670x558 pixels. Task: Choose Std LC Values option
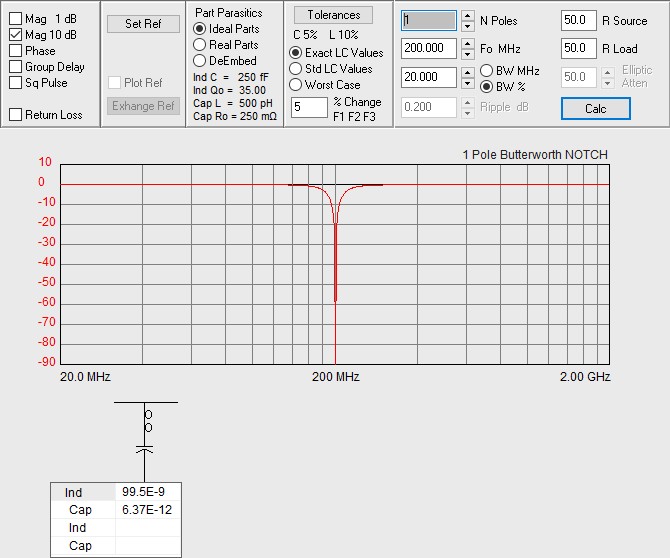pos(295,69)
